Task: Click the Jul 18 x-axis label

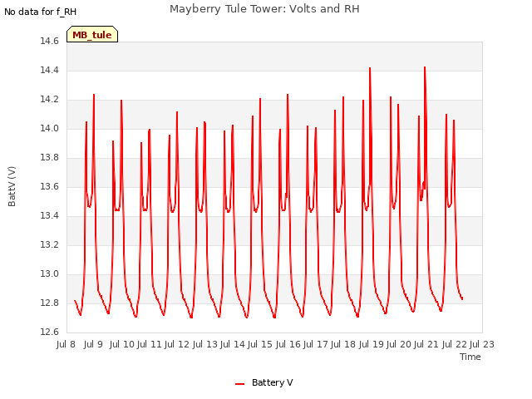Action: [x=343, y=344]
